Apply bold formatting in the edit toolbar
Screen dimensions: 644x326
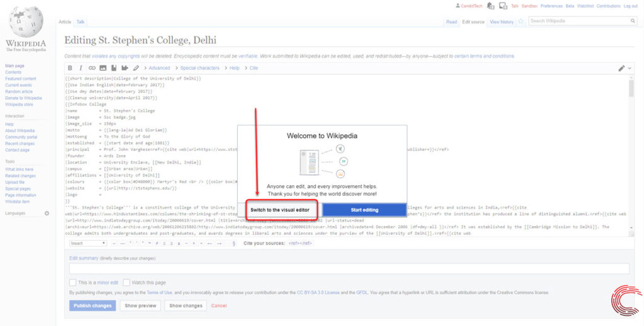coord(70,68)
